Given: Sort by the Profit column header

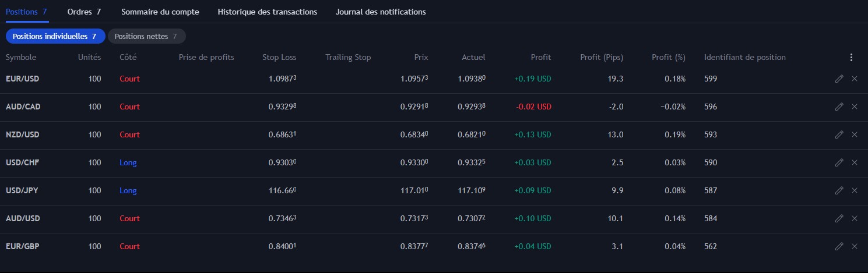Looking at the screenshot, I should point(540,58).
